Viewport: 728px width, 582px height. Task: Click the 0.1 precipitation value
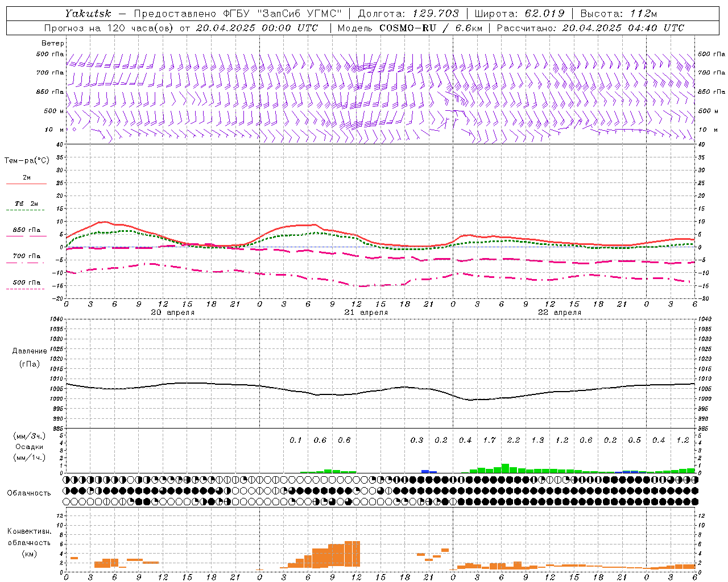tap(295, 440)
